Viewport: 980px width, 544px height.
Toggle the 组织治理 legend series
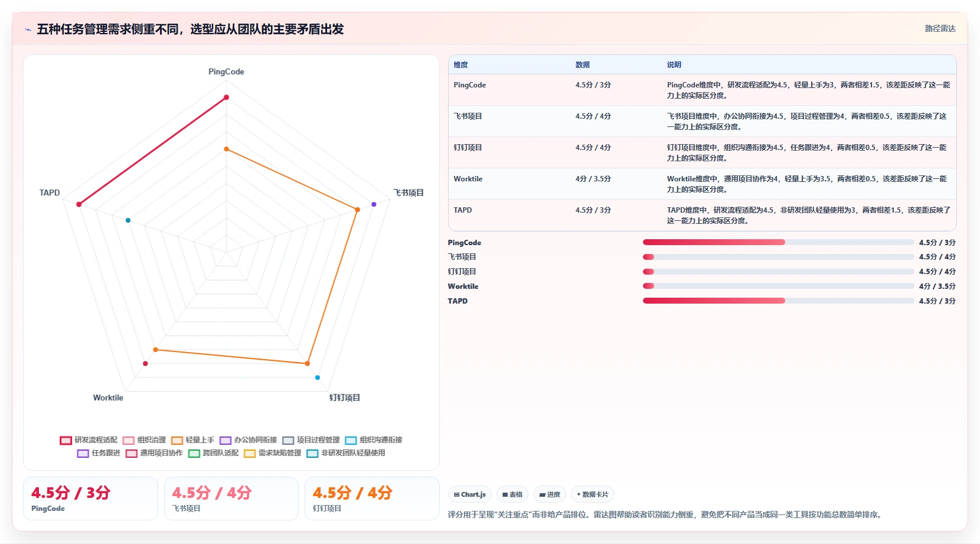click(x=144, y=440)
